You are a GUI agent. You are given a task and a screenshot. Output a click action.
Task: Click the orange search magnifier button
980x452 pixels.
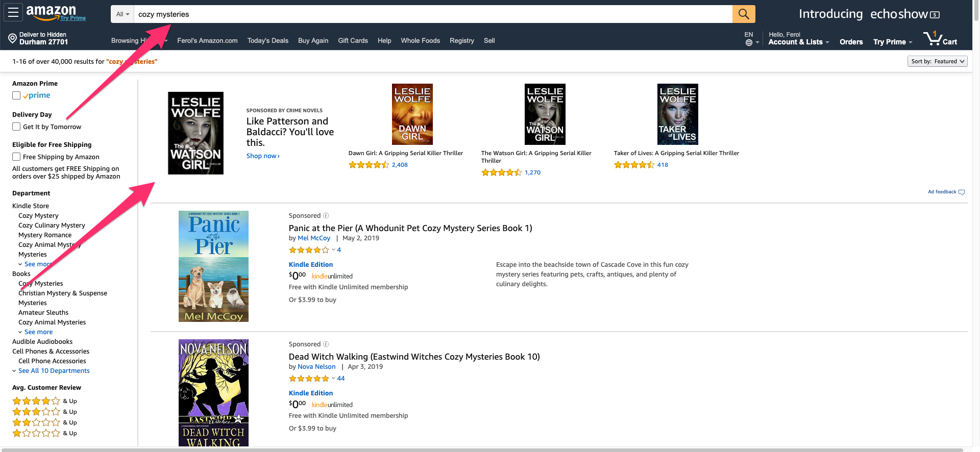coord(744,14)
